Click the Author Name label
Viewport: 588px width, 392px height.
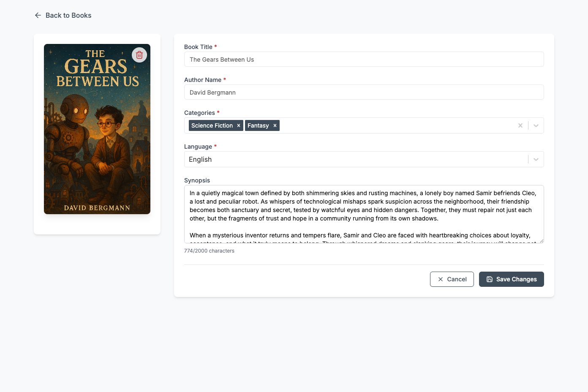coord(203,80)
